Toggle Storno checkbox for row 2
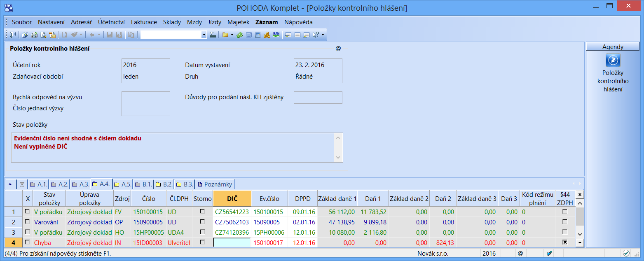 click(202, 222)
